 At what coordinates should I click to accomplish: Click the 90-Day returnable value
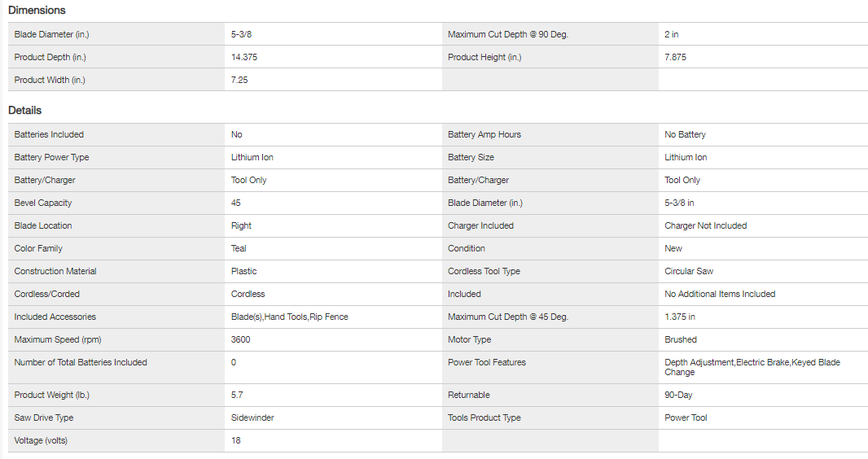(678, 395)
